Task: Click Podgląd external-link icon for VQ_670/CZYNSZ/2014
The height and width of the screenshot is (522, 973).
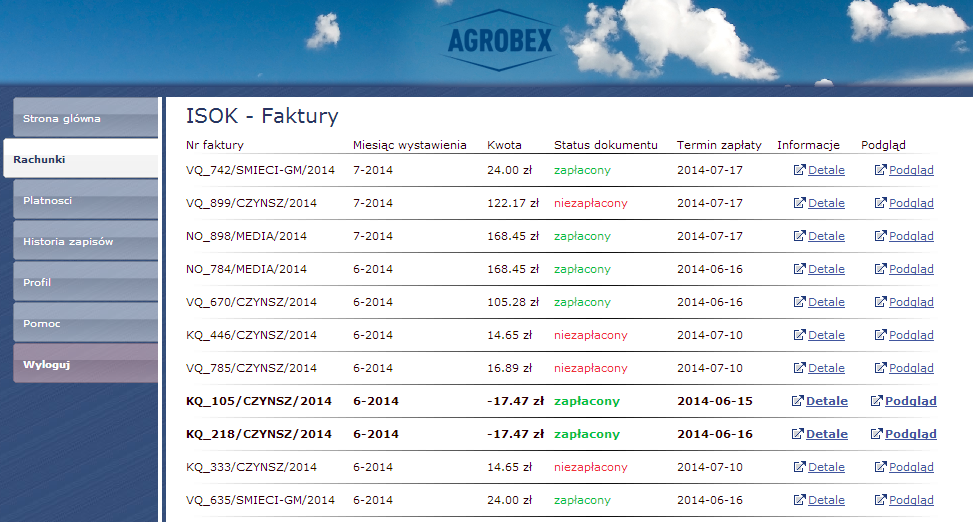Action: coord(880,302)
